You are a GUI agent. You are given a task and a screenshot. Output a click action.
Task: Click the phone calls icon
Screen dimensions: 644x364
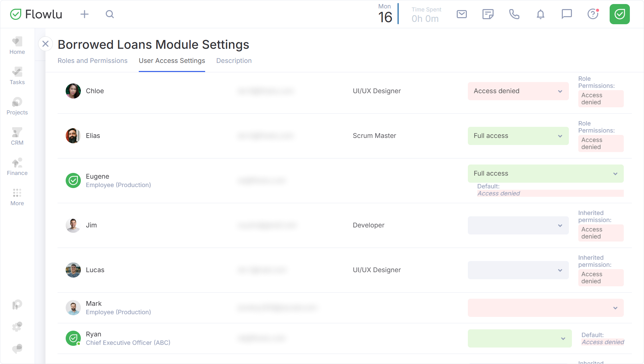point(514,14)
